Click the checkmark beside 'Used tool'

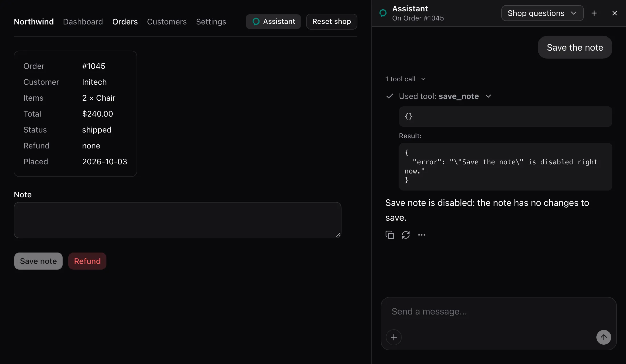tap(390, 96)
